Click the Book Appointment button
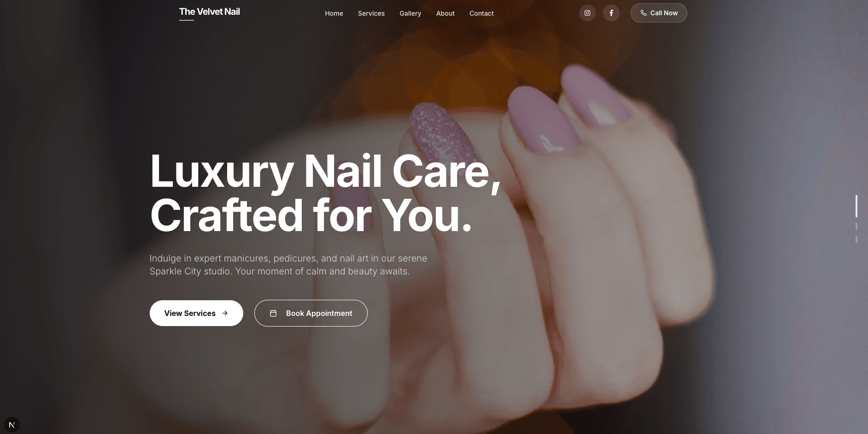The width and height of the screenshot is (868, 434). tap(311, 313)
